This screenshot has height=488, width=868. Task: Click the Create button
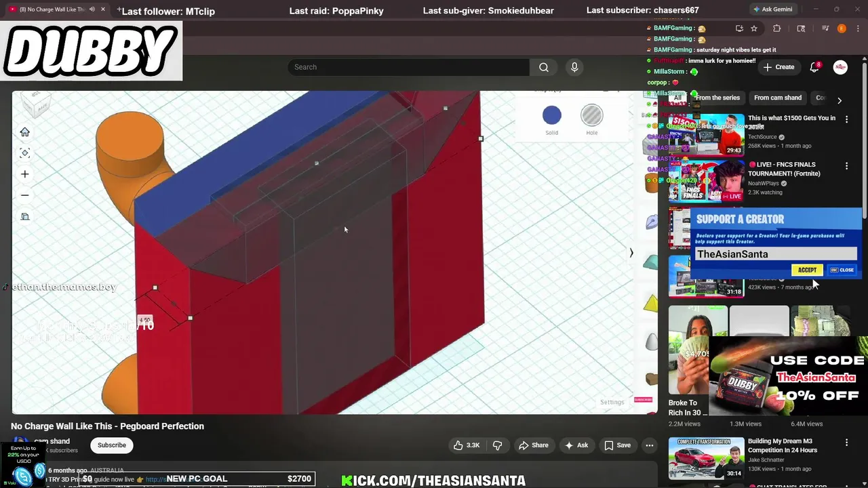(778, 67)
